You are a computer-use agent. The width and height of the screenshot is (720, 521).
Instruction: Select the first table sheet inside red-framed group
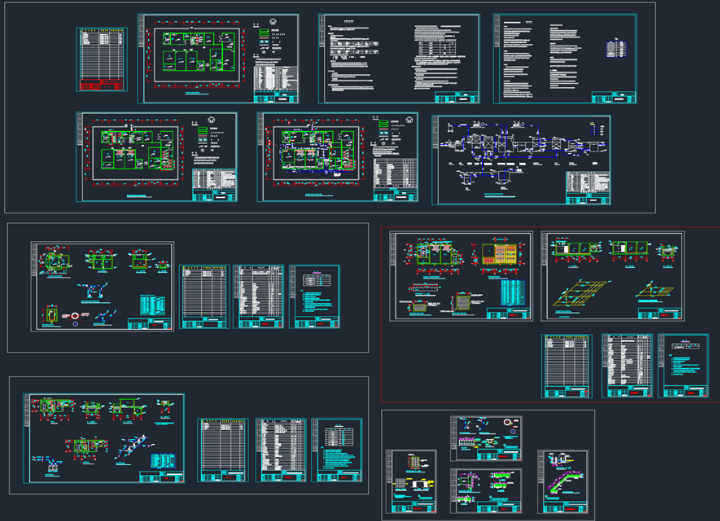[x=567, y=366]
